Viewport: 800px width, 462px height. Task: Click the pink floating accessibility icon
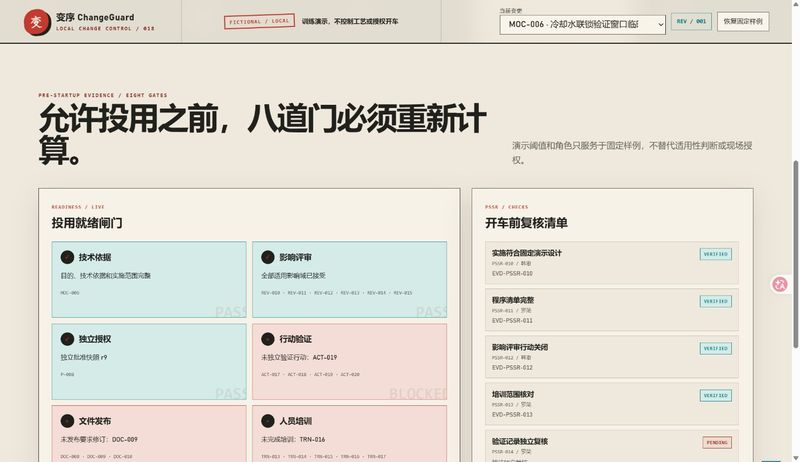(780, 284)
